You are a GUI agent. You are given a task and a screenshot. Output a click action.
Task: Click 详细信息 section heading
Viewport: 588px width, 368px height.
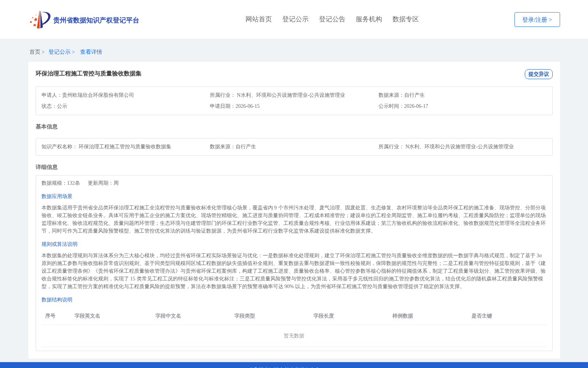pyautogui.click(x=47, y=167)
